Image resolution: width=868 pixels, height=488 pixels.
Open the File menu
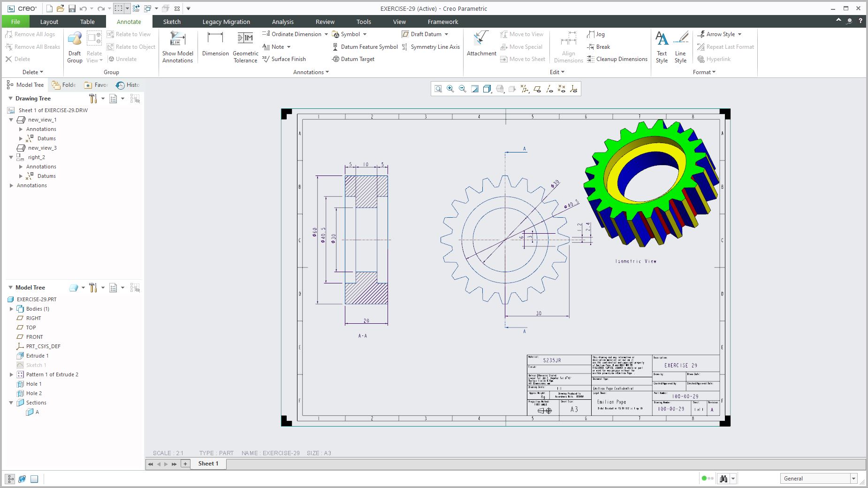click(15, 22)
